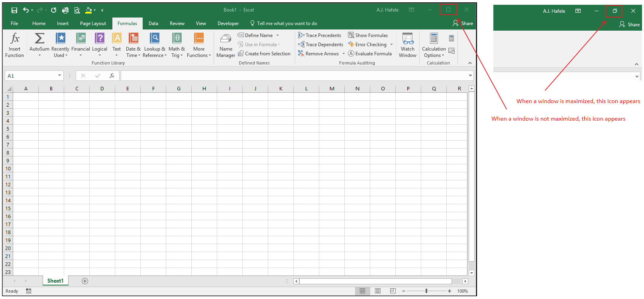Screen dimensions: 644x299
Task: Click the Insert Function fx ribbon button
Action: point(15,45)
